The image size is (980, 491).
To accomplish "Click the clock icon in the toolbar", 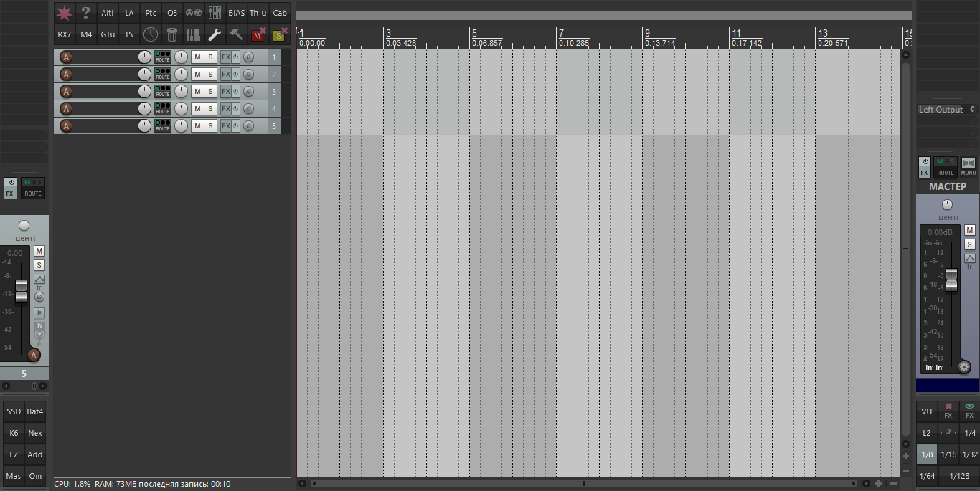I will click(150, 34).
